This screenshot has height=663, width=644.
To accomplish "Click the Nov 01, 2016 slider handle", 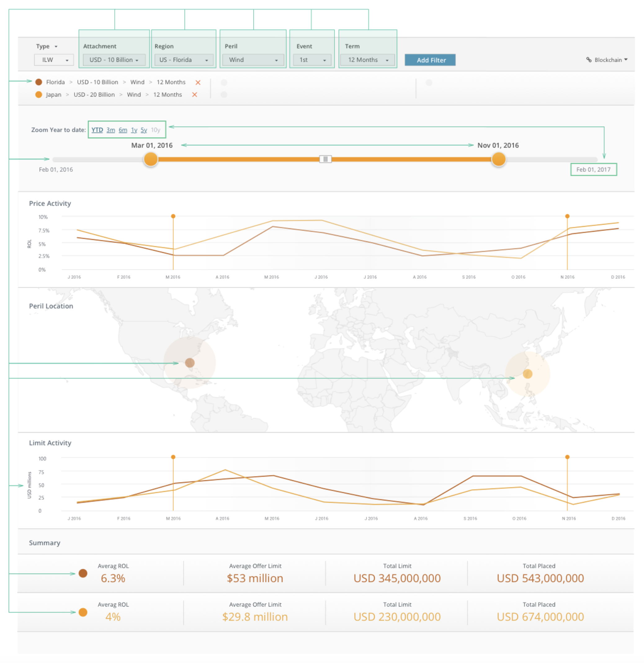I will [498, 159].
